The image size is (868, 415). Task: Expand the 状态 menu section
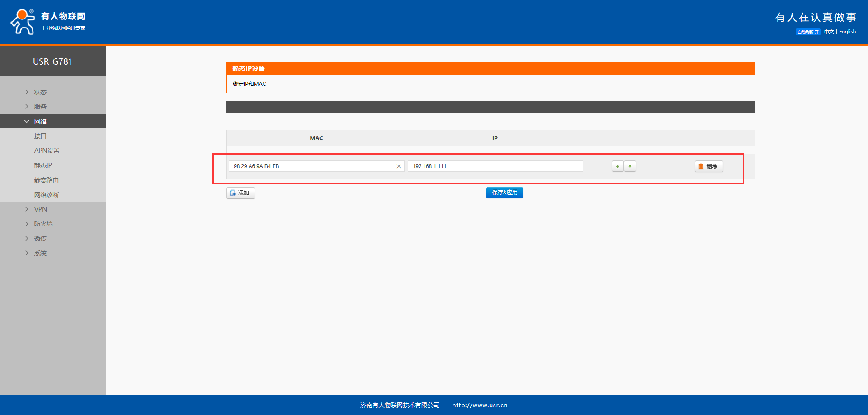click(x=40, y=92)
